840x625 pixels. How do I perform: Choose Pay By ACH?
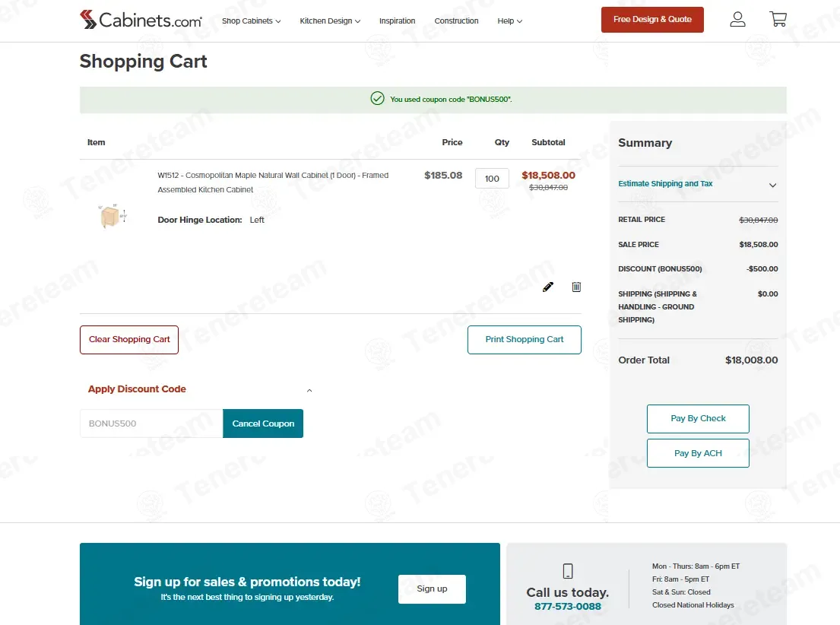point(698,453)
